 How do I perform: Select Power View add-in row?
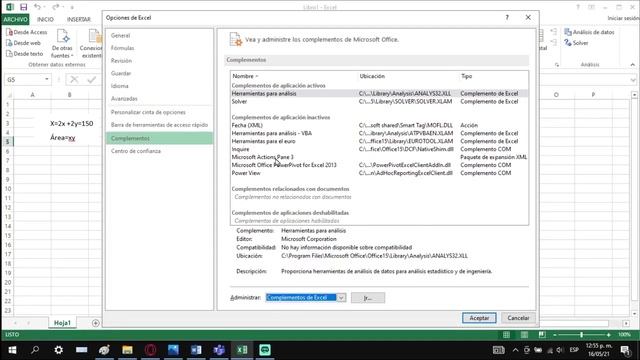point(379,173)
